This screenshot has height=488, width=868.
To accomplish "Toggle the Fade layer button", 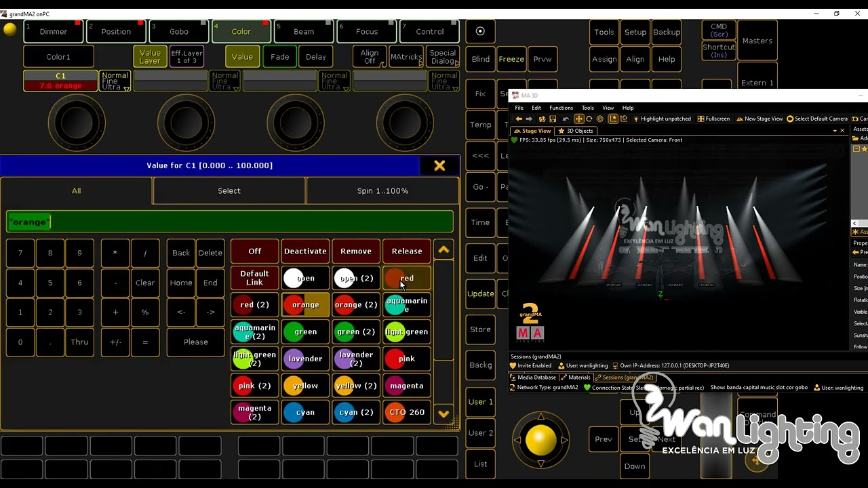I will point(280,57).
